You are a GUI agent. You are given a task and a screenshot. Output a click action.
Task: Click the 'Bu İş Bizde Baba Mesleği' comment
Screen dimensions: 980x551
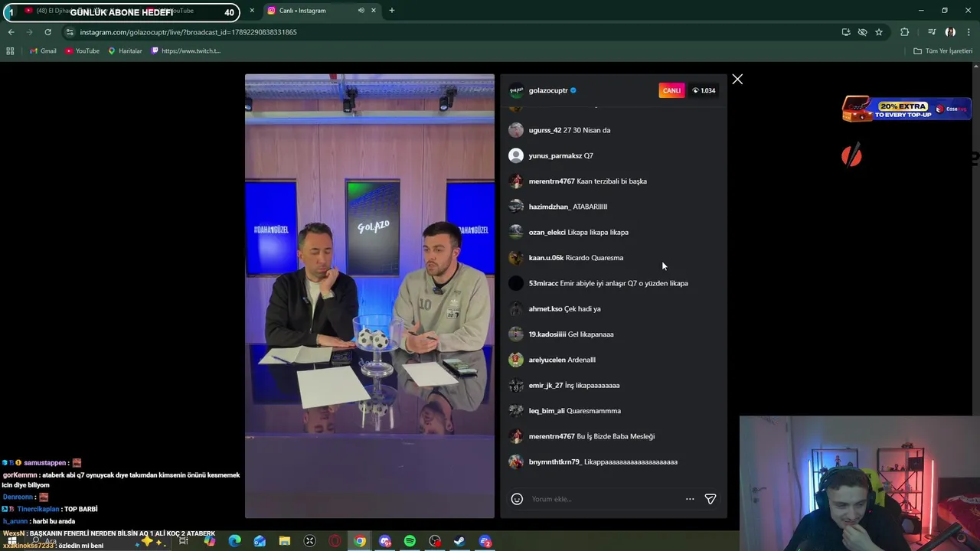pyautogui.click(x=616, y=436)
